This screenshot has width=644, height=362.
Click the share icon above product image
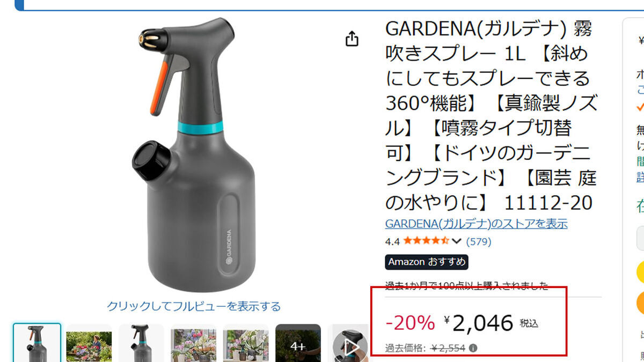coord(352,39)
